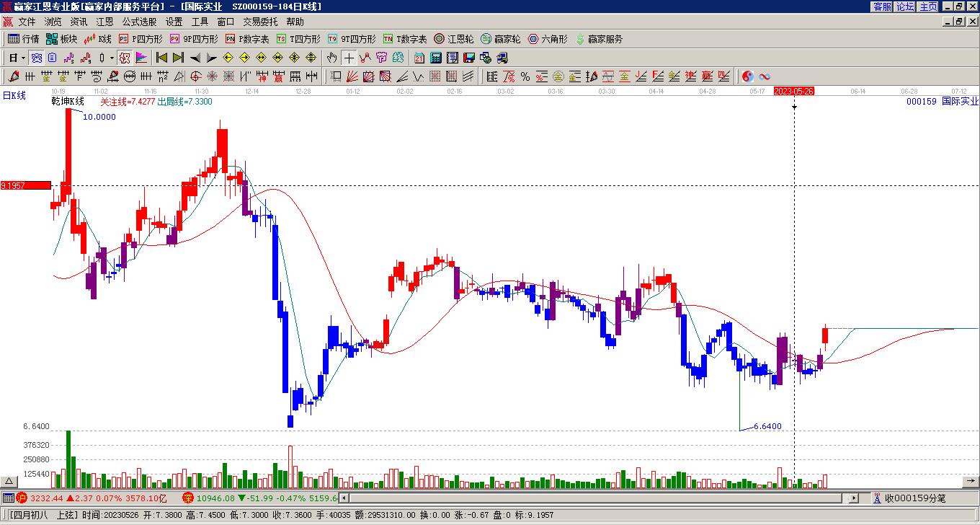Click the calculator icon
The image size is (980, 525).
(436, 58)
